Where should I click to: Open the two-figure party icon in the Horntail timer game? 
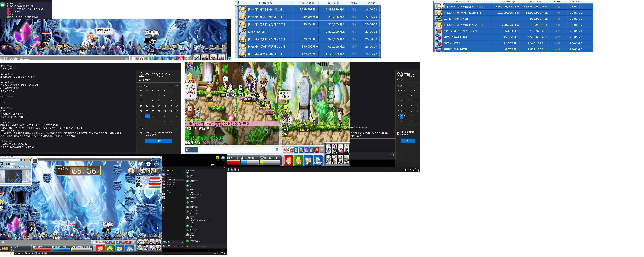tap(148, 164)
